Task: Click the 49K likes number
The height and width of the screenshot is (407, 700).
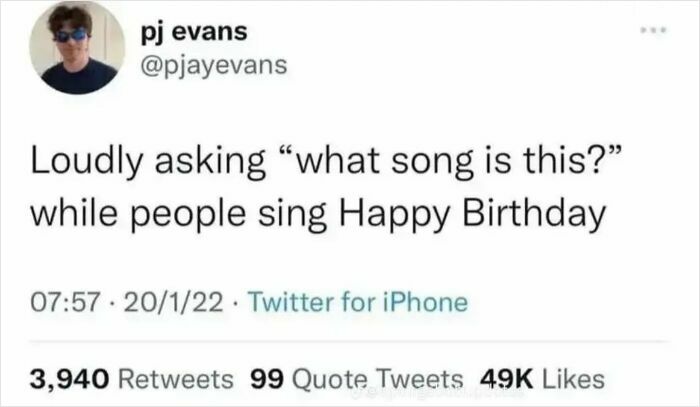Action: pos(506,379)
